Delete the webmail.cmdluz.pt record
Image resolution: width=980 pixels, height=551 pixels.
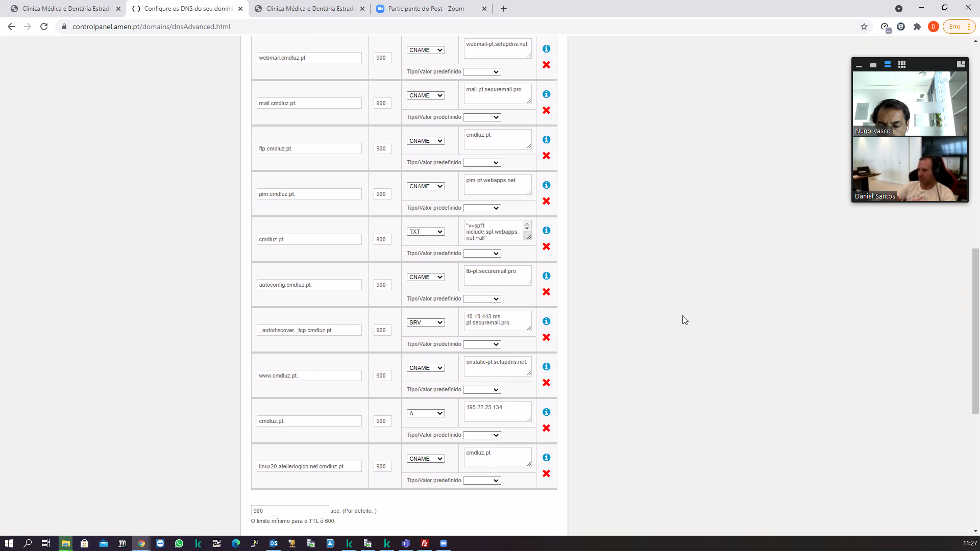click(x=546, y=65)
